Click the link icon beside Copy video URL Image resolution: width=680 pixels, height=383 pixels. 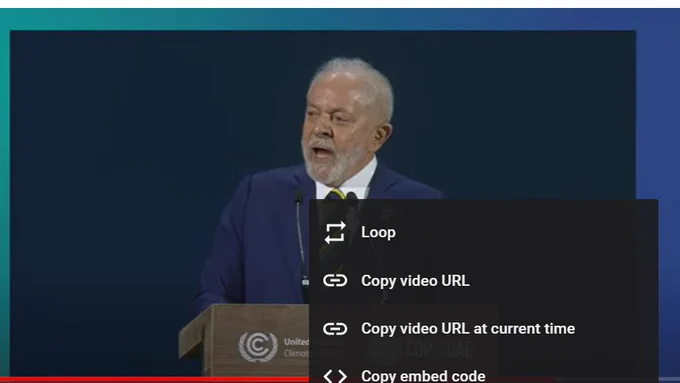click(x=335, y=281)
